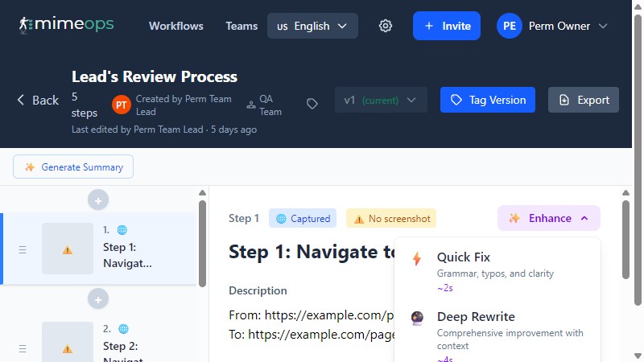The image size is (644, 362).
Task: Click Generate Summary button
Action: [73, 167]
